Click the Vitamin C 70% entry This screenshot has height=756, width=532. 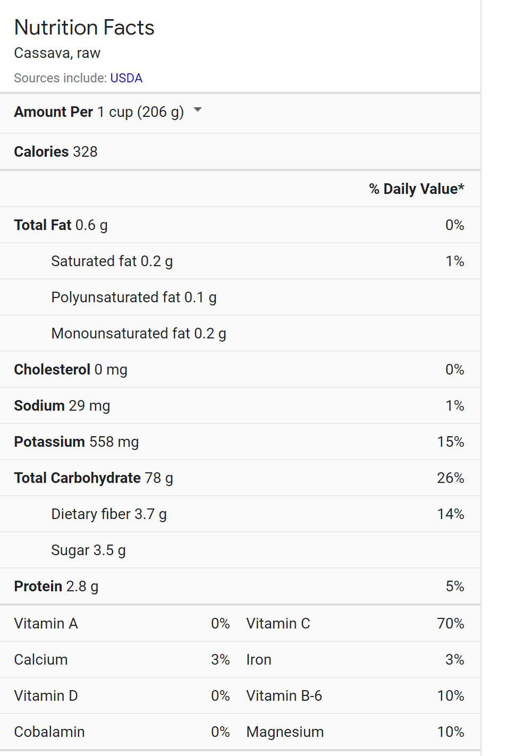tap(354, 624)
